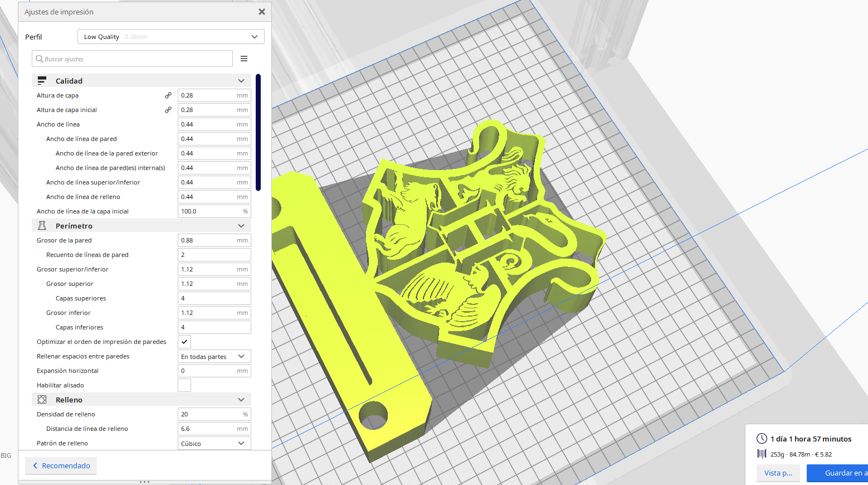The height and width of the screenshot is (485, 868).
Task: Click the 253g · 84.78m · € 5.82 material cost
Action: pos(801,454)
